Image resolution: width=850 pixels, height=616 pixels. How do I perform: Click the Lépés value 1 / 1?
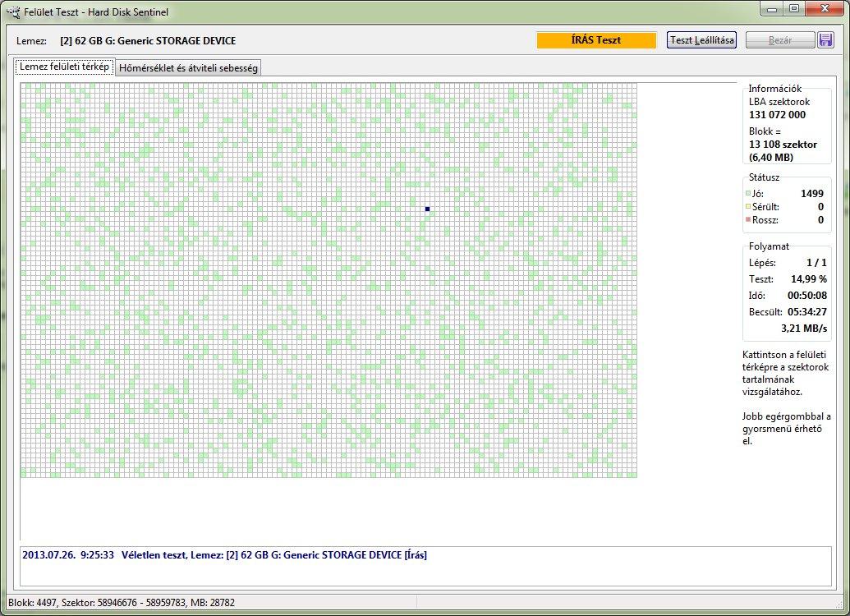816,263
